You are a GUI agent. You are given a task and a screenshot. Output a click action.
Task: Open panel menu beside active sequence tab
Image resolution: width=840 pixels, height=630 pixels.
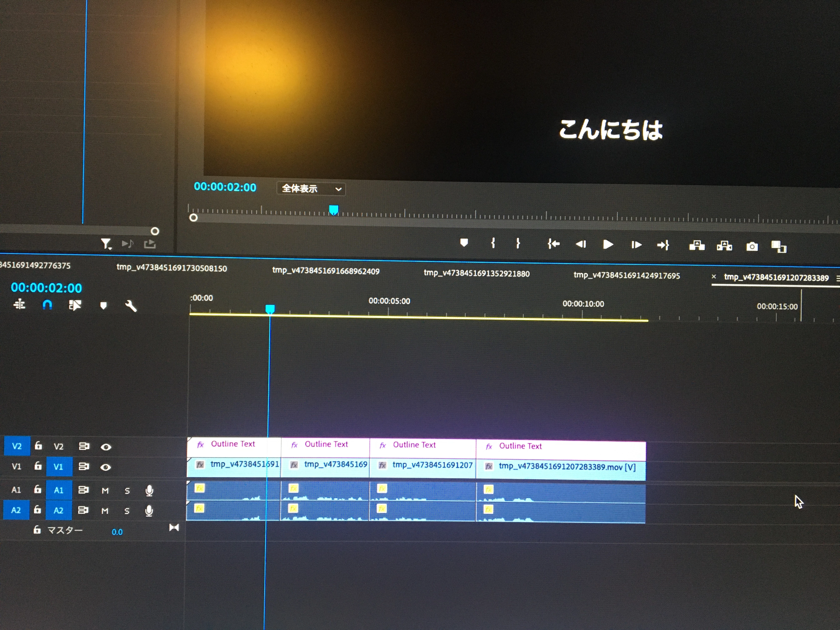click(837, 278)
